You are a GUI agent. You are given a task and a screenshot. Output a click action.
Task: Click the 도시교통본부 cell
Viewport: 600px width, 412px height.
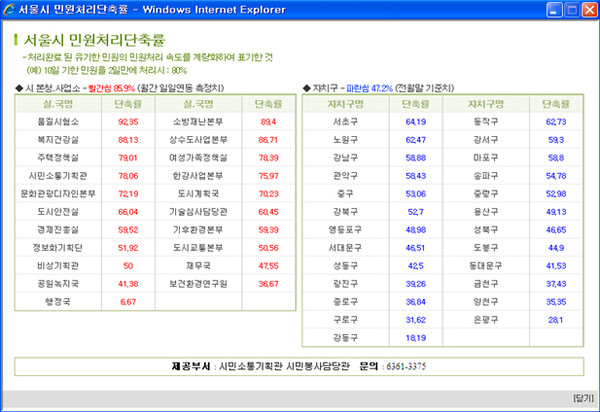tap(198, 248)
